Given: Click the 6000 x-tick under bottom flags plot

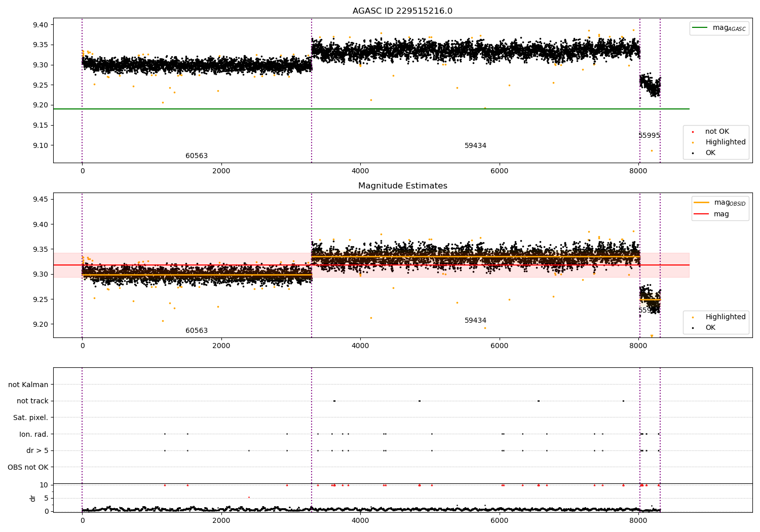Looking at the screenshot, I should click(x=500, y=520).
